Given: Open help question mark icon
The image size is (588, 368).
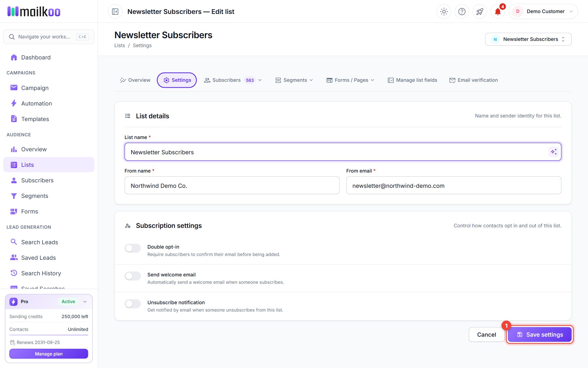Looking at the screenshot, I should point(462,11).
